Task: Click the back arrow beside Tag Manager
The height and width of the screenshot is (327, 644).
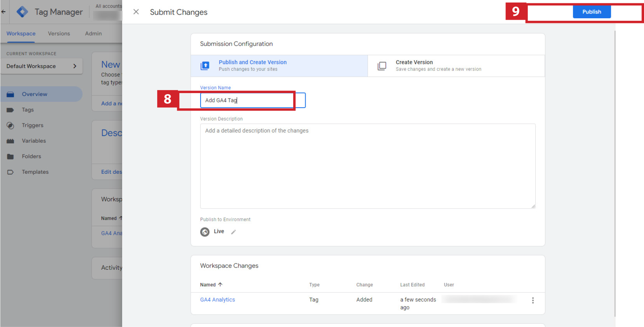Action: pyautogui.click(x=3, y=12)
